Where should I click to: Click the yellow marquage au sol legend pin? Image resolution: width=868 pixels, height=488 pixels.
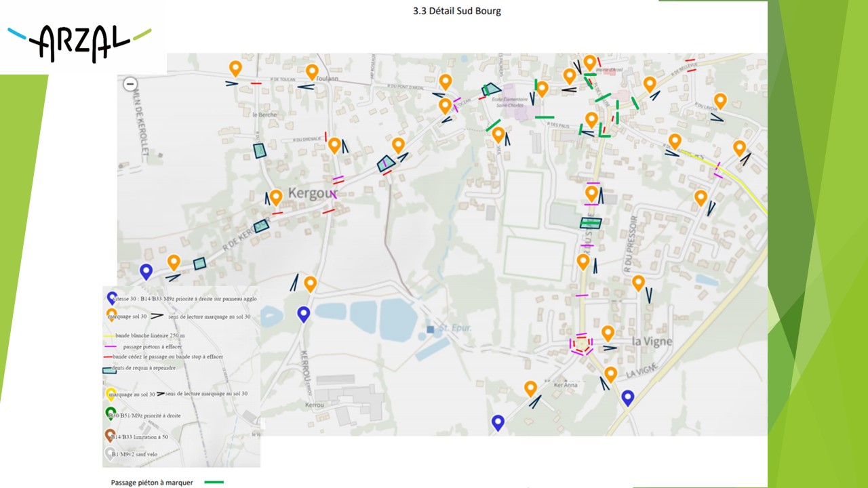tap(111, 394)
